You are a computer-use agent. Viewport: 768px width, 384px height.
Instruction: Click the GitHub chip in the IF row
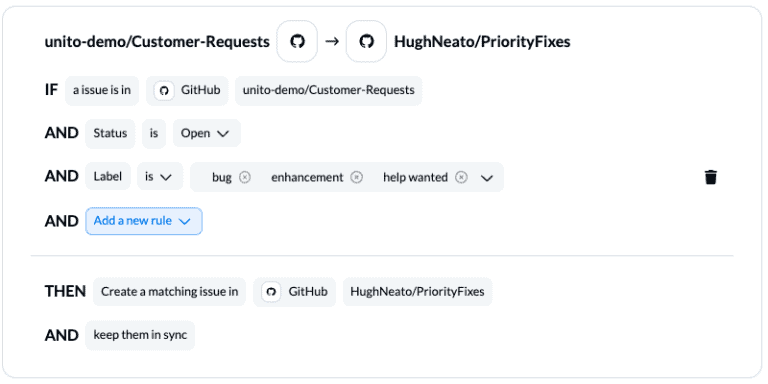[187, 91]
